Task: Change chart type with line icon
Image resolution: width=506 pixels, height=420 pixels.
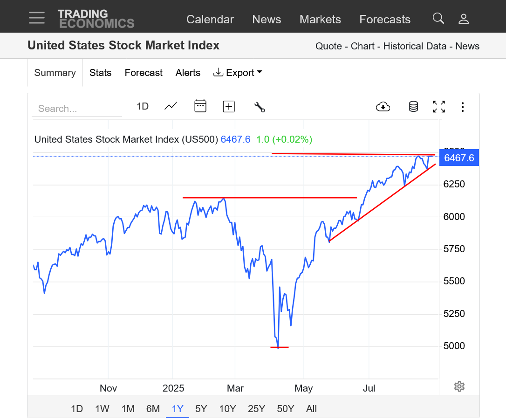Action: (x=171, y=106)
